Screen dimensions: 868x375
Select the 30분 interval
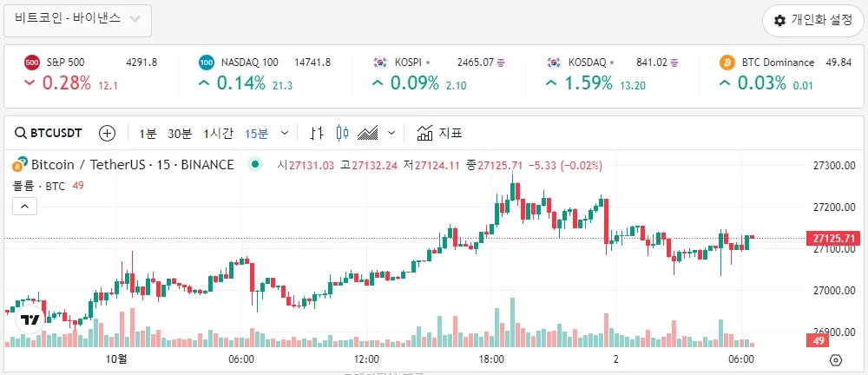[x=180, y=133]
